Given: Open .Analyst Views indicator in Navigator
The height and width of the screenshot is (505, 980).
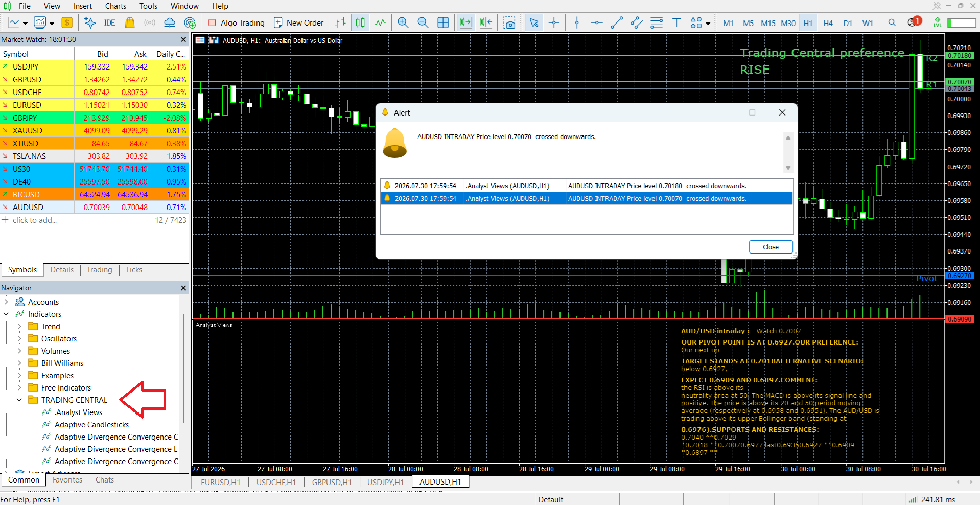Looking at the screenshot, I should pyautogui.click(x=78, y=412).
